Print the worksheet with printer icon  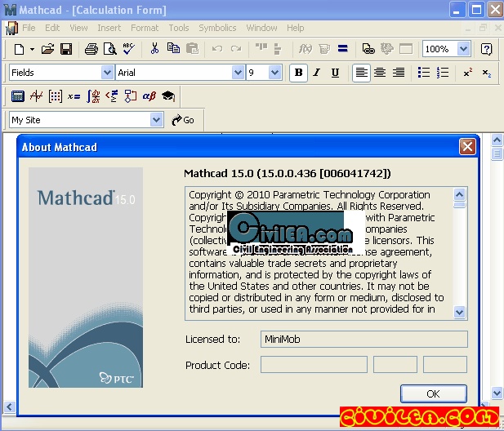91,49
